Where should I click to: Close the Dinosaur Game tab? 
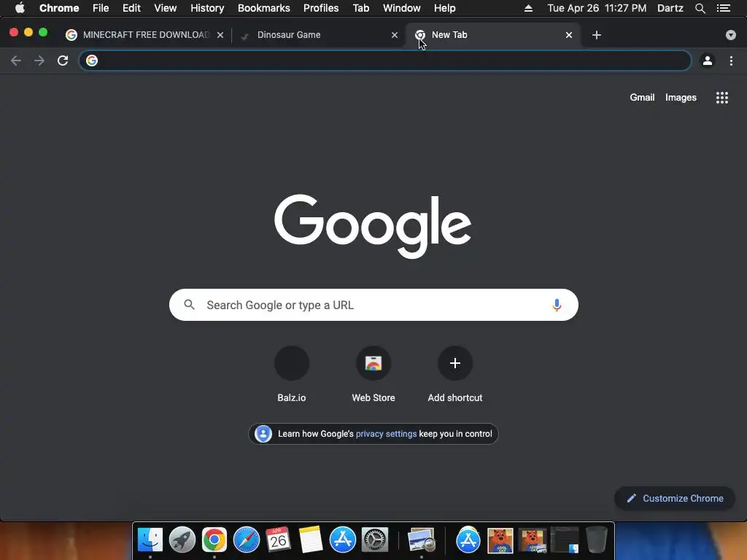(x=395, y=35)
